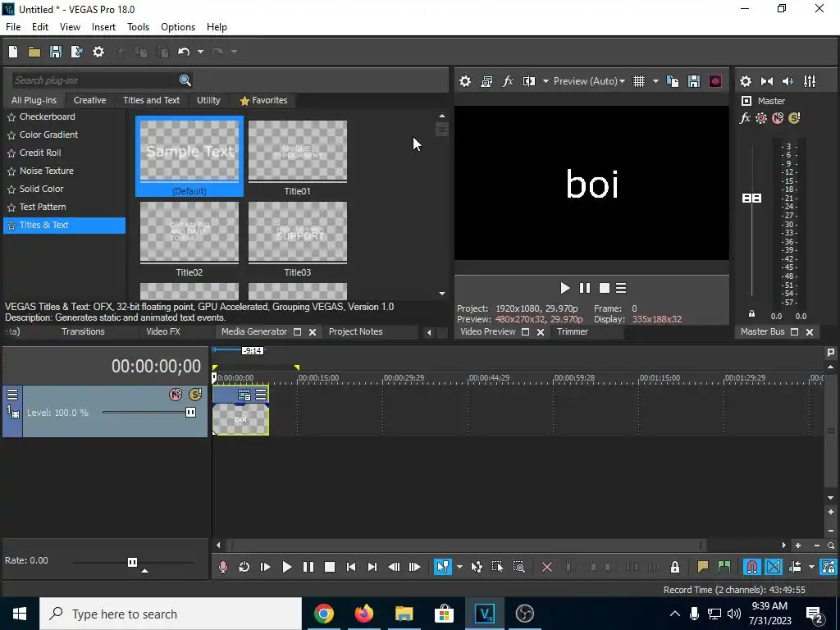Click Play in the Video Preview
Image resolution: width=840 pixels, height=630 pixels.
[x=564, y=288]
